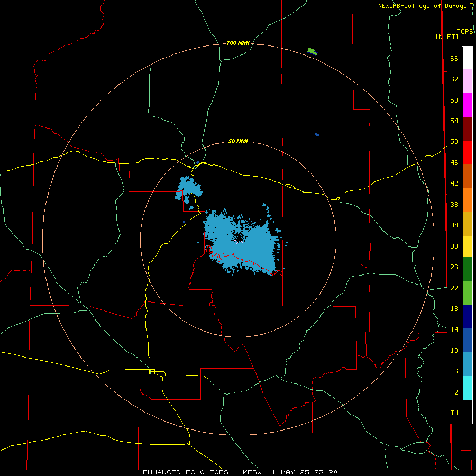Screen dimensions: 476x476
Task: Click the [K FT] units label
Action: click(447, 36)
